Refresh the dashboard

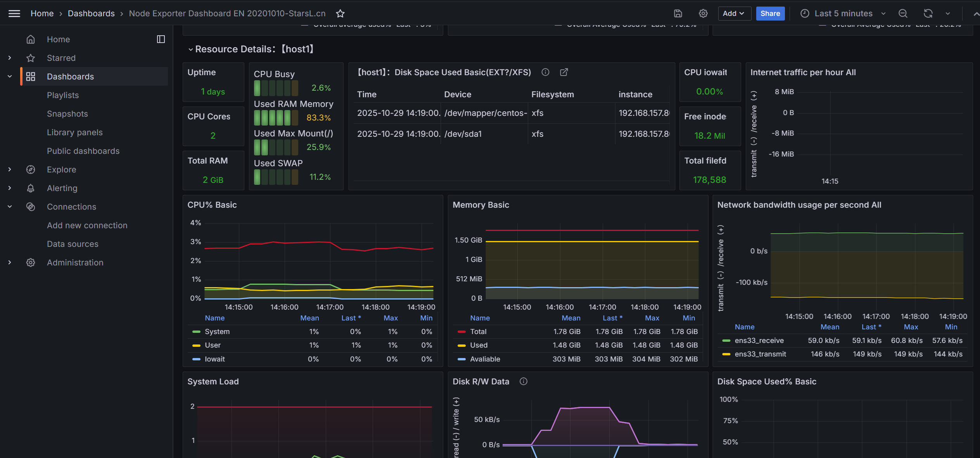pos(928,14)
